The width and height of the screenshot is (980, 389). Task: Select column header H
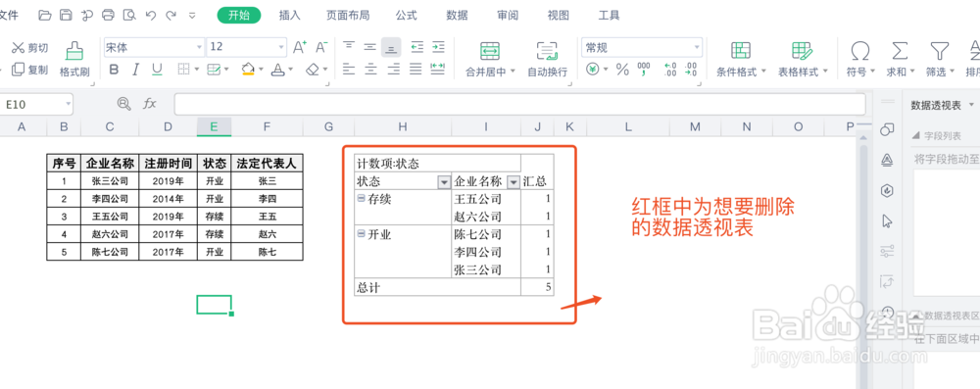tap(403, 127)
